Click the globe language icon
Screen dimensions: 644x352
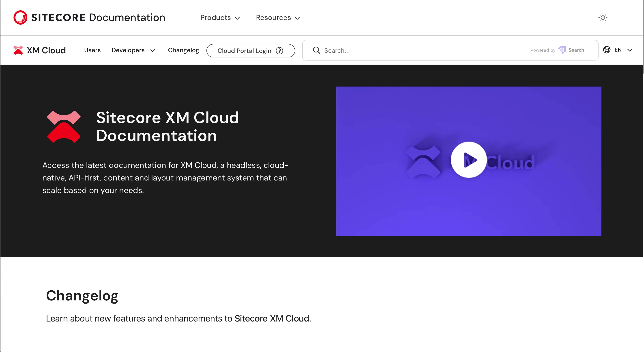click(607, 50)
